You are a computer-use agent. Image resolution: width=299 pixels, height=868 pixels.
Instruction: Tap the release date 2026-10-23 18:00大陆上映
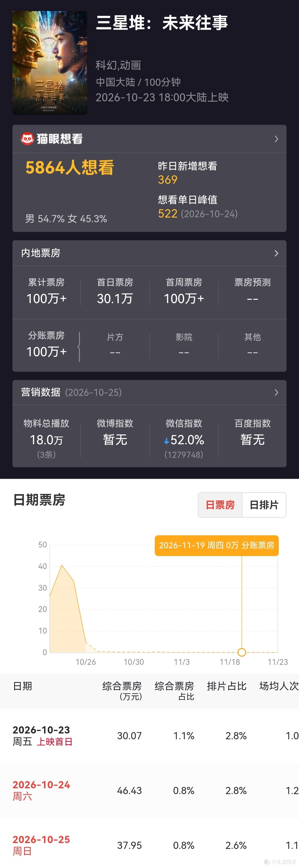[162, 97]
